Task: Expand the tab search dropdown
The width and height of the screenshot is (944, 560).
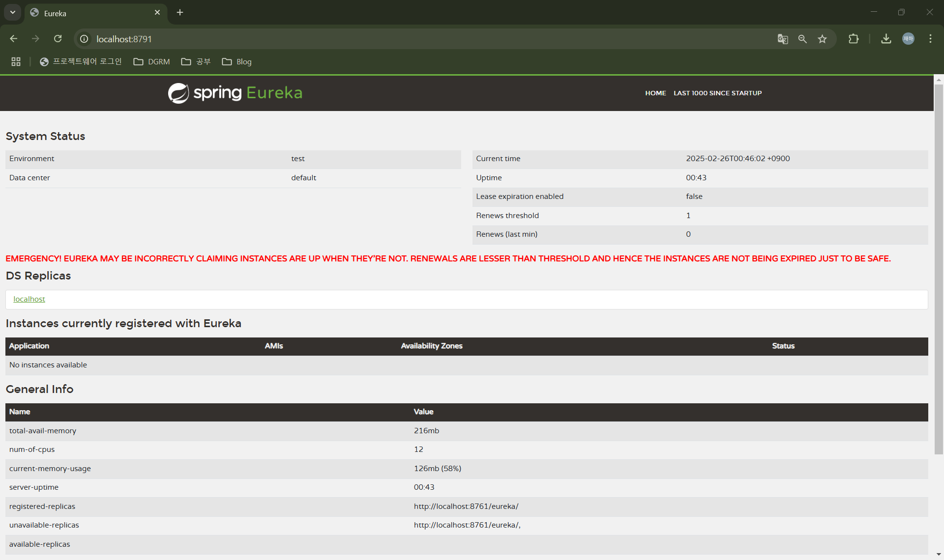Action: [13, 12]
